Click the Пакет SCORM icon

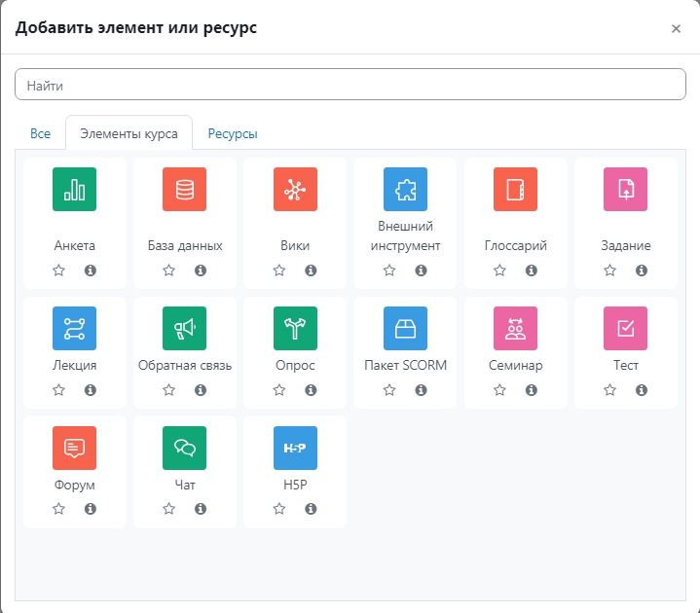pyautogui.click(x=405, y=328)
